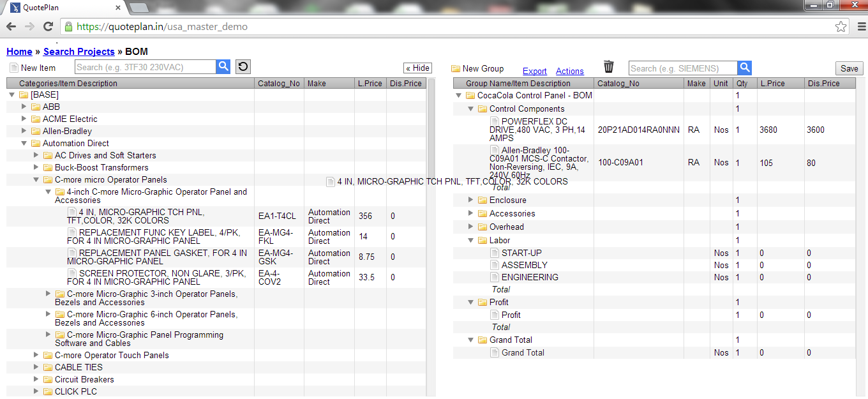This screenshot has height=399, width=868.
Task: Open the Chrome menu icon
Action: pos(861,27)
